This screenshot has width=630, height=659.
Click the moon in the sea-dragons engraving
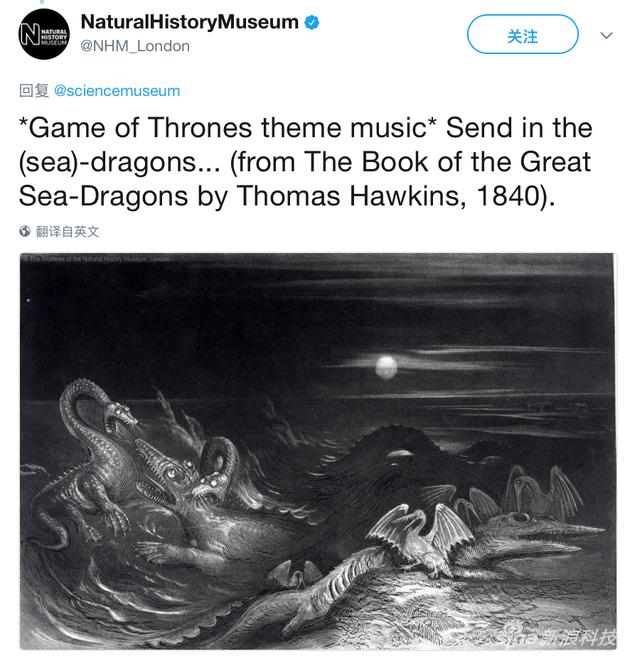point(386,366)
